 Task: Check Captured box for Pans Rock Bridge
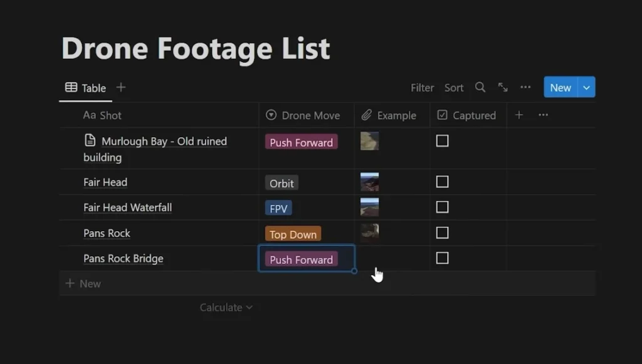442,258
